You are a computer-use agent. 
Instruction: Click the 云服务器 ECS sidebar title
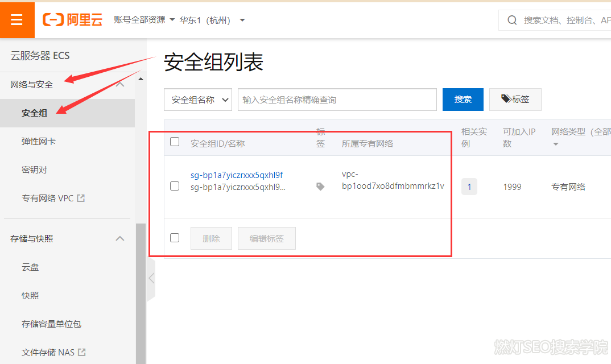pyautogui.click(x=40, y=56)
